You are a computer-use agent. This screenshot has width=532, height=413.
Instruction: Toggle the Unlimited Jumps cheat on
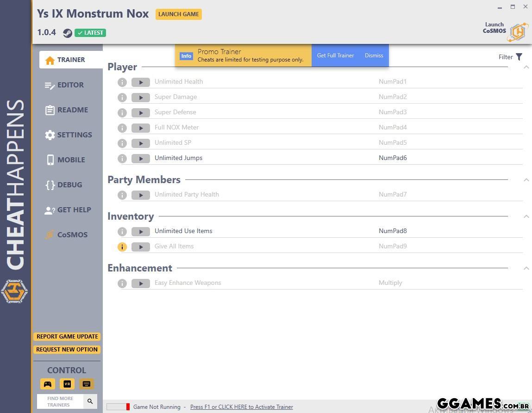pyautogui.click(x=141, y=159)
